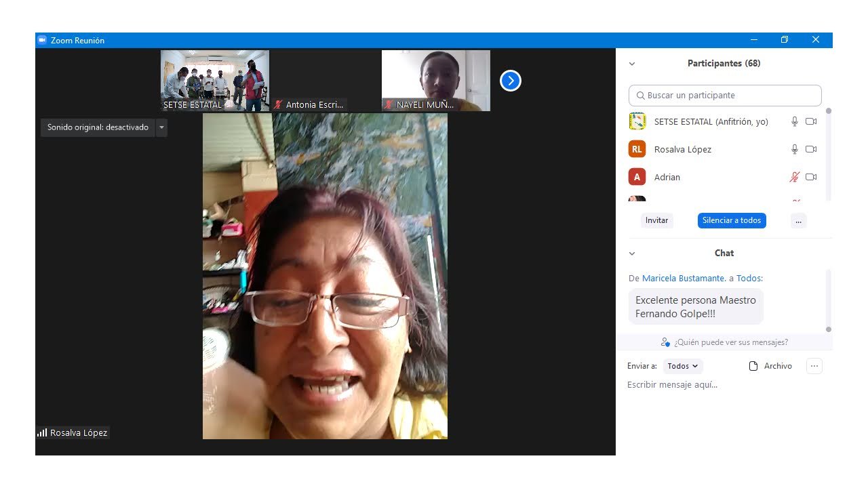Minimize the Zoom Reunión window
868x488 pixels.
coord(753,40)
